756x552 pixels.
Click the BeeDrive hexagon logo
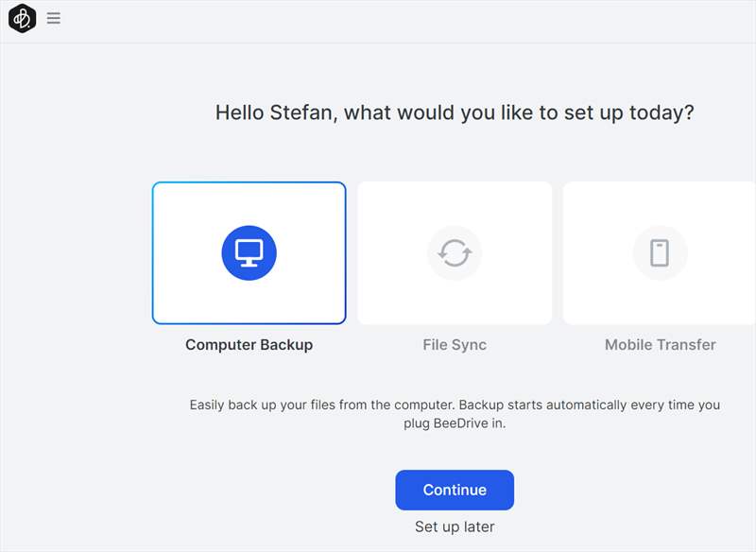tap(22, 18)
